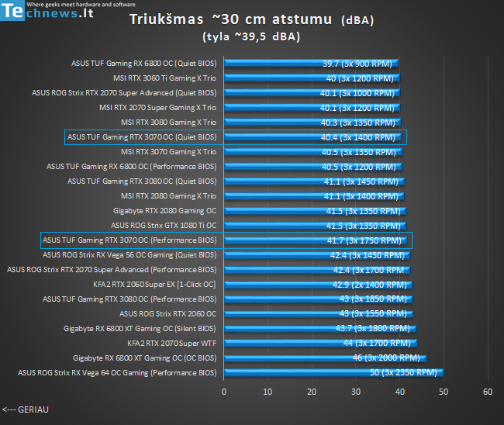
Task: Click the subtitle '(tyla ~39,5 dBA)'
Action: [251, 36]
